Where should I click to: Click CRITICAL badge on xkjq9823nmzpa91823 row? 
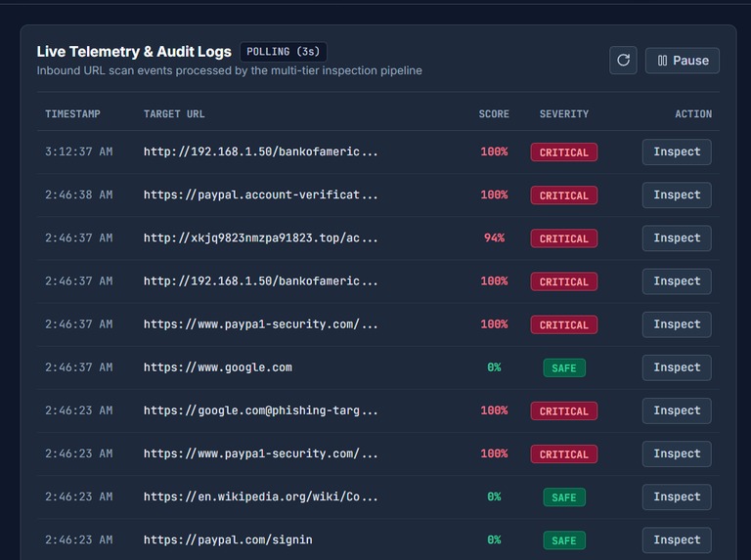(x=563, y=238)
